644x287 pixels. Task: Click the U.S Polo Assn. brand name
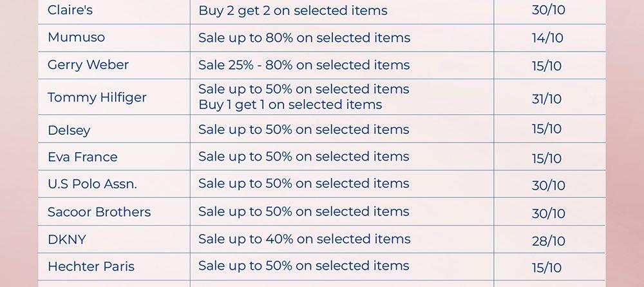(x=92, y=184)
